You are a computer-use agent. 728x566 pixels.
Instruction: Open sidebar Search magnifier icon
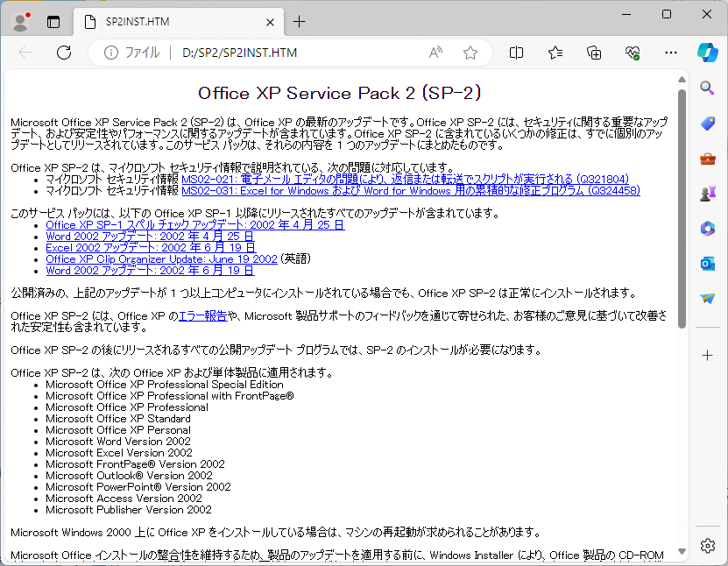click(x=707, y=88)
